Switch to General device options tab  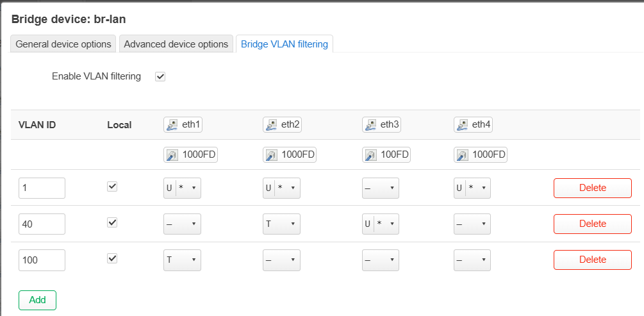(x=63, y=44)
